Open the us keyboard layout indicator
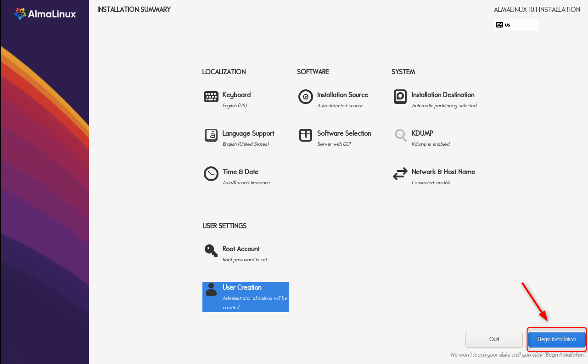 coord(516,25)
